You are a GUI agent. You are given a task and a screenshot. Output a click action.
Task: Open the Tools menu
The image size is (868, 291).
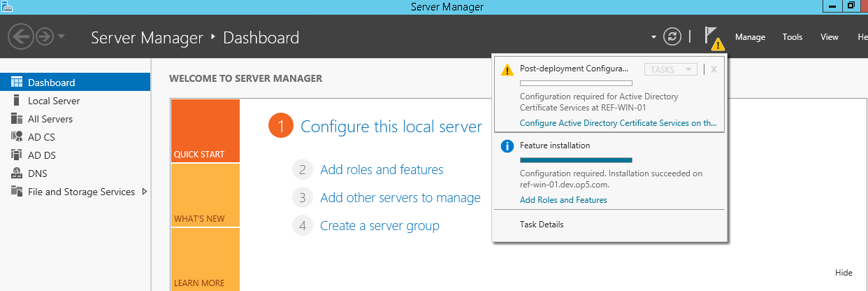click(793, 37)
